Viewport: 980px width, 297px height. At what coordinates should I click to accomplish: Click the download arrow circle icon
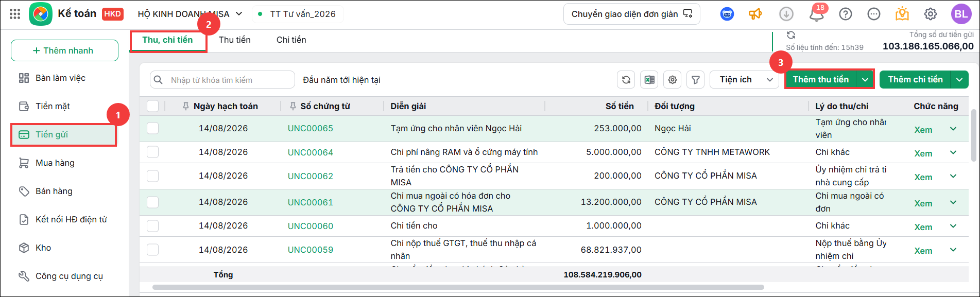(x=786, y=14)
